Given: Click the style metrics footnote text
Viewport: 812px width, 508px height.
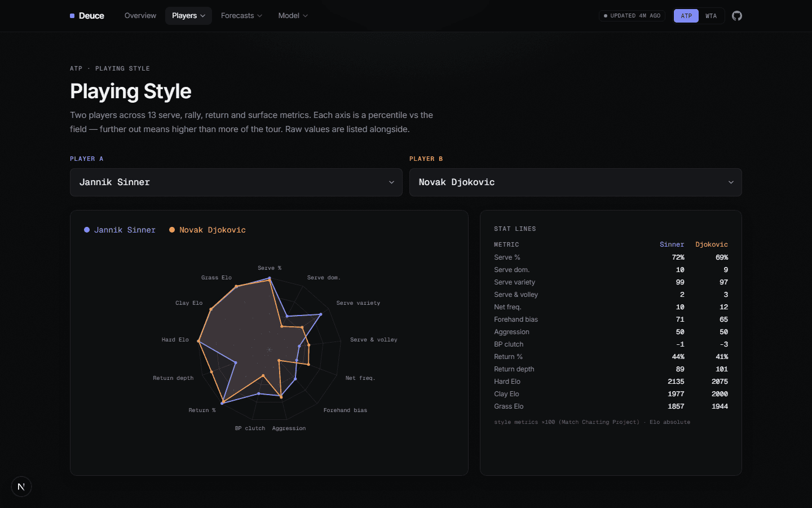Looking at the screenshot, I should 592,422.
